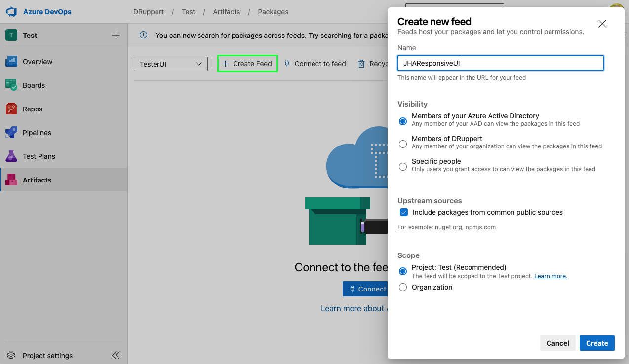The image size is (629, 364).
Task: Open the Repos section icon
Action: (x=11, y=109)
